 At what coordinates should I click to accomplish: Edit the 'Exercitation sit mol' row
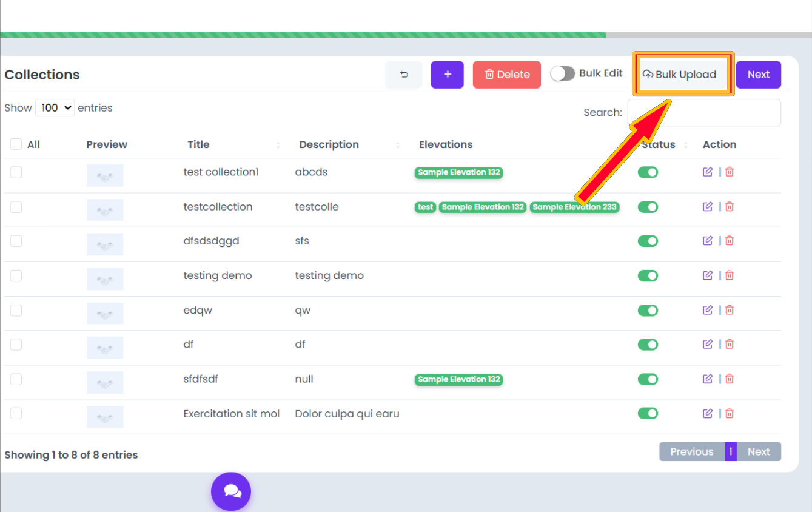[708, 413]
